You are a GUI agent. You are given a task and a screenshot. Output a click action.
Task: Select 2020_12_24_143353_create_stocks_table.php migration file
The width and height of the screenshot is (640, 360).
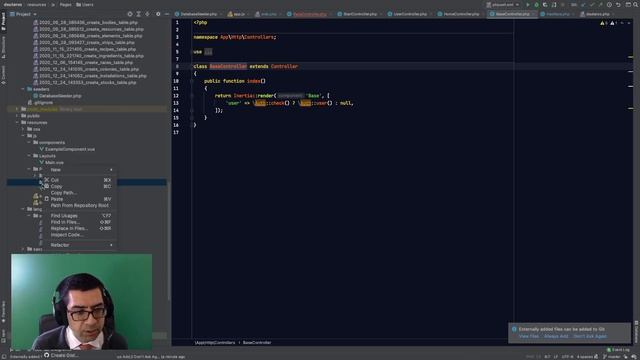tap(88, 82)
